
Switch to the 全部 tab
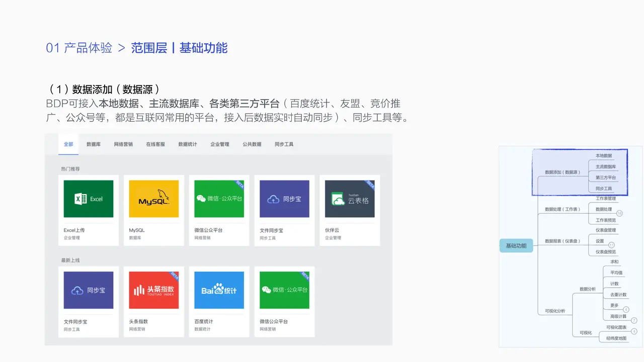coord(68,144)
